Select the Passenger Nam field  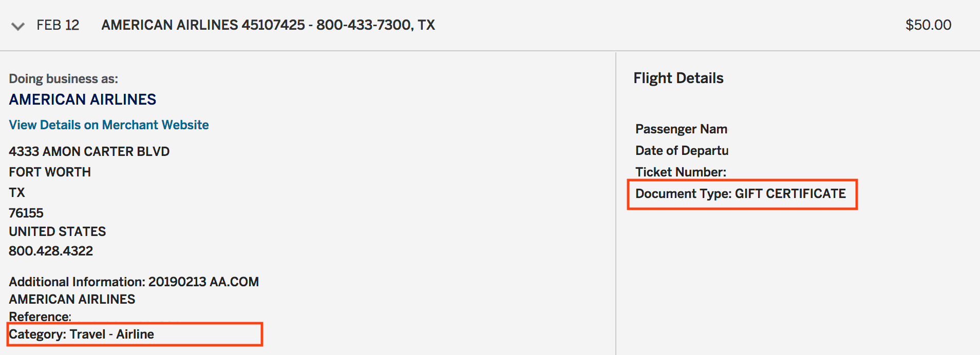681,129
